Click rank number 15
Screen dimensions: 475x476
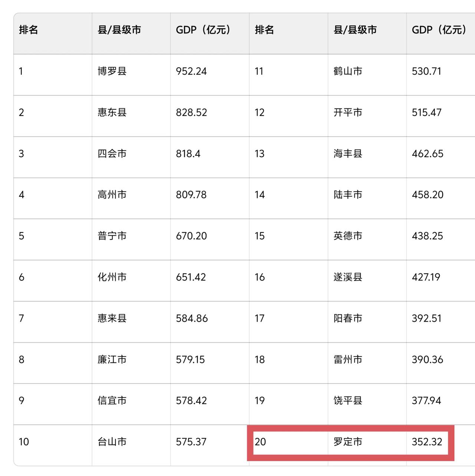[259, 236]
